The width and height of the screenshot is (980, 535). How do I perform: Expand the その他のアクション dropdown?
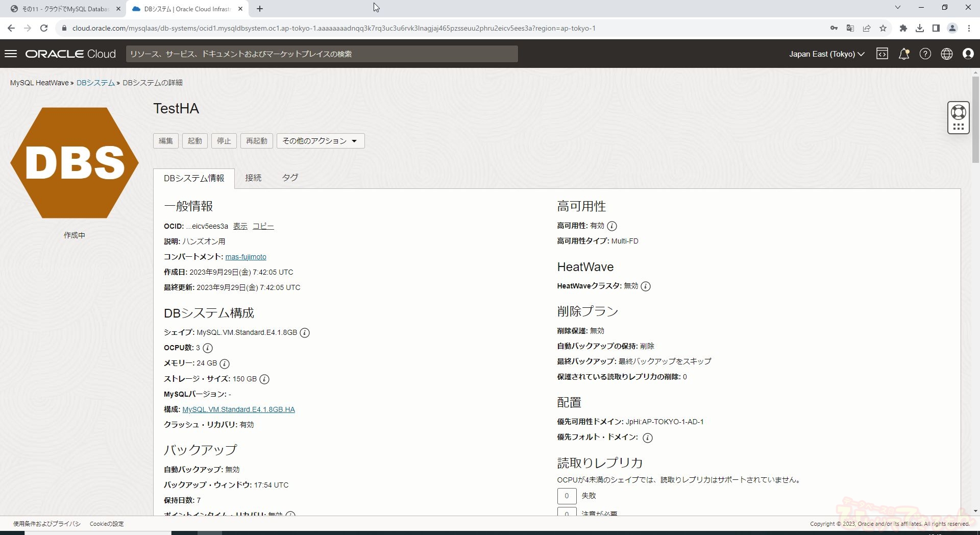(x=320, y=141)
